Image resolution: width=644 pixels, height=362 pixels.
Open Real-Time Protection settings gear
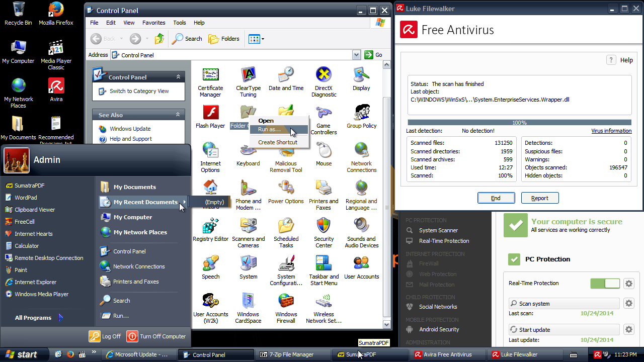(629, 284)
